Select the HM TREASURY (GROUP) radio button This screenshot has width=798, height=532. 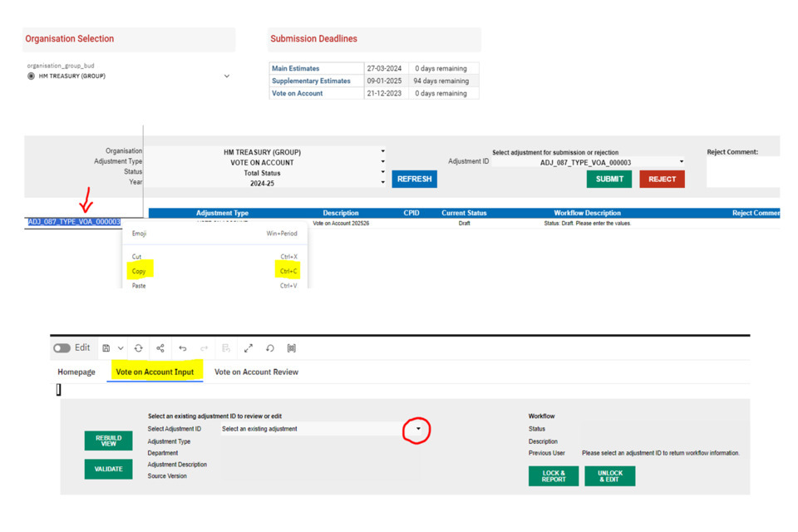(32, 76)
